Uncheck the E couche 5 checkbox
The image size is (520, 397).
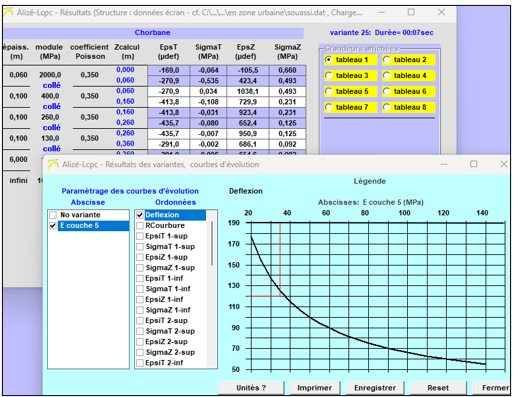[53, 226]
